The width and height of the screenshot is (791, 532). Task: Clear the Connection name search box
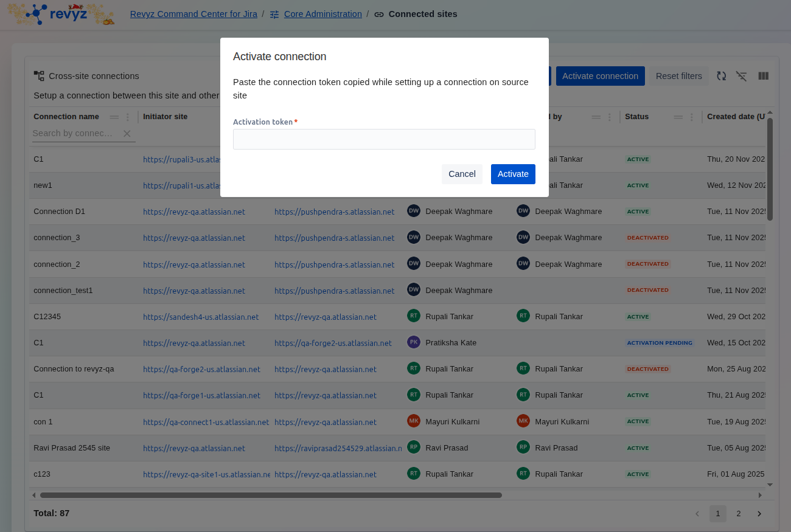click(x=127, y=134)
